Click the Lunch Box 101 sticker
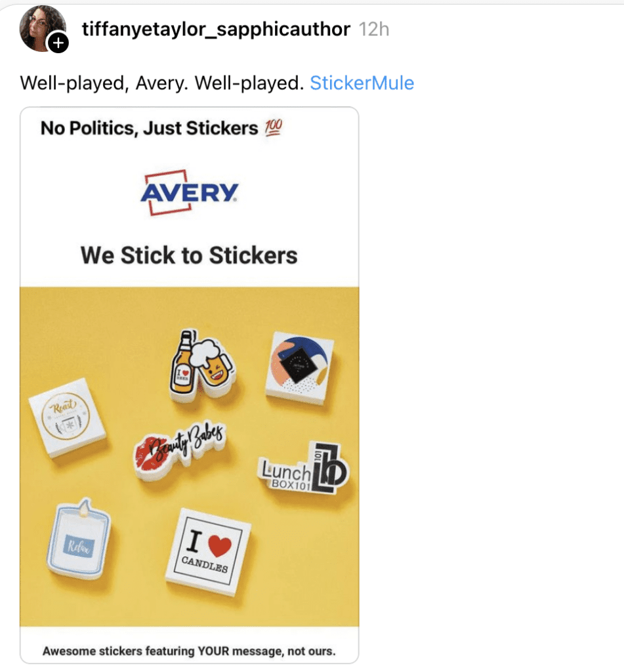The height and width of the screenshot is (672, 624). (x=304, y=469)
